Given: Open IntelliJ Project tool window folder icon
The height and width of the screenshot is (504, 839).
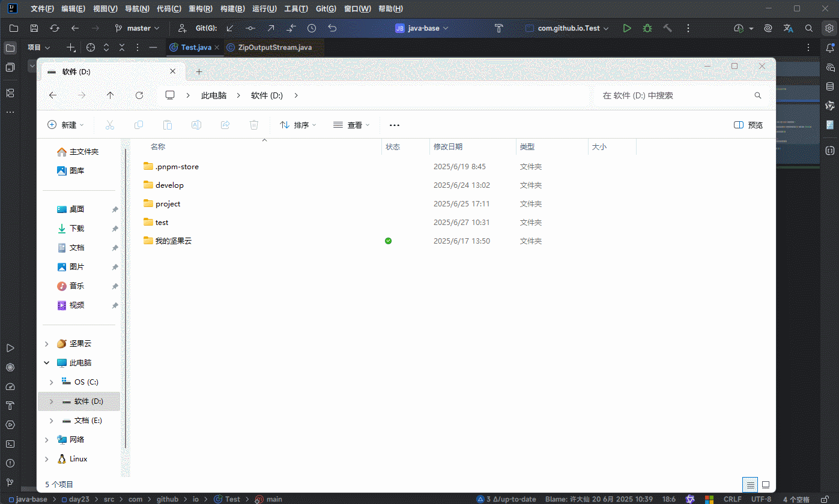Looking at the screenshot, I should click(x=10, y=47).
